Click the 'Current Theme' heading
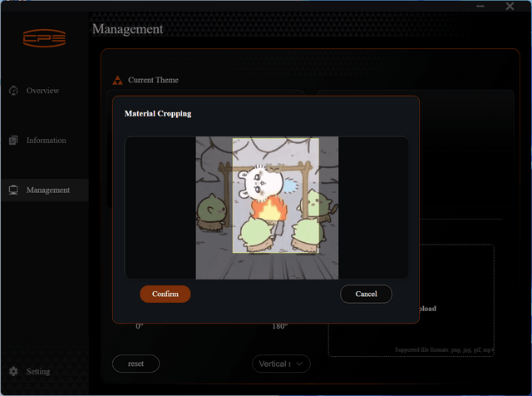532x396 pixels. point(153,80)
